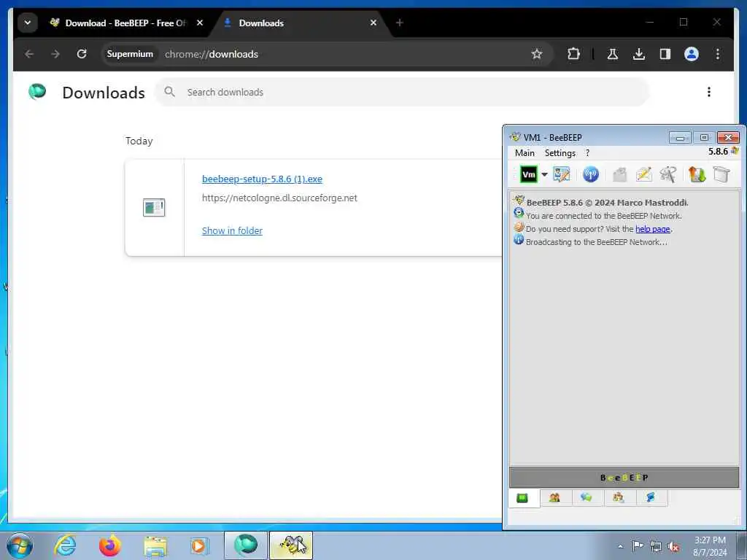Click the shared box icon at BeeBEEP toolbar end
The image size is (747, 560).
pos(721,174)
